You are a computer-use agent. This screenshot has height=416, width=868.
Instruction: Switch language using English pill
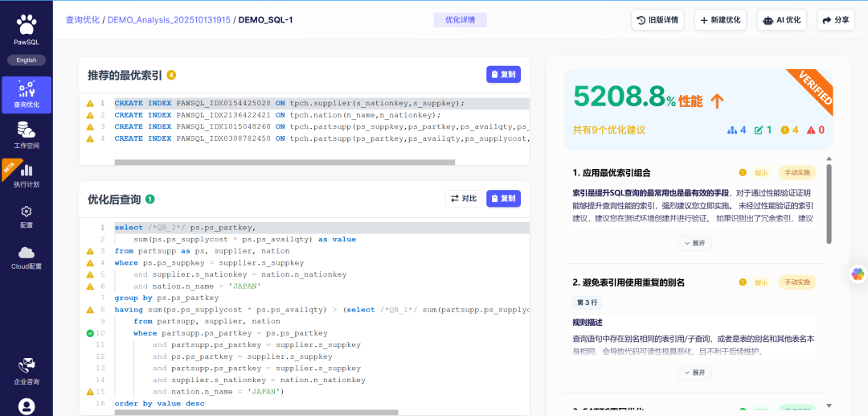coord(27,60)
